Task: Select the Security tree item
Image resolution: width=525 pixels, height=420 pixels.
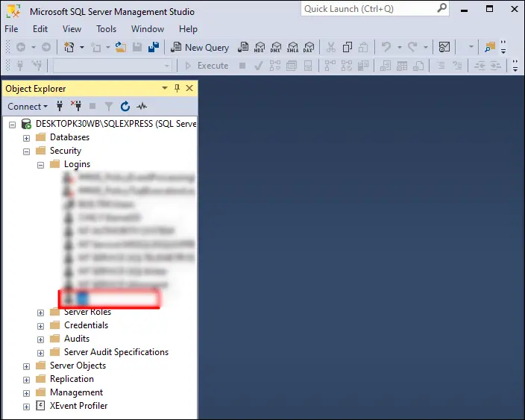Action: coord(66,151)
